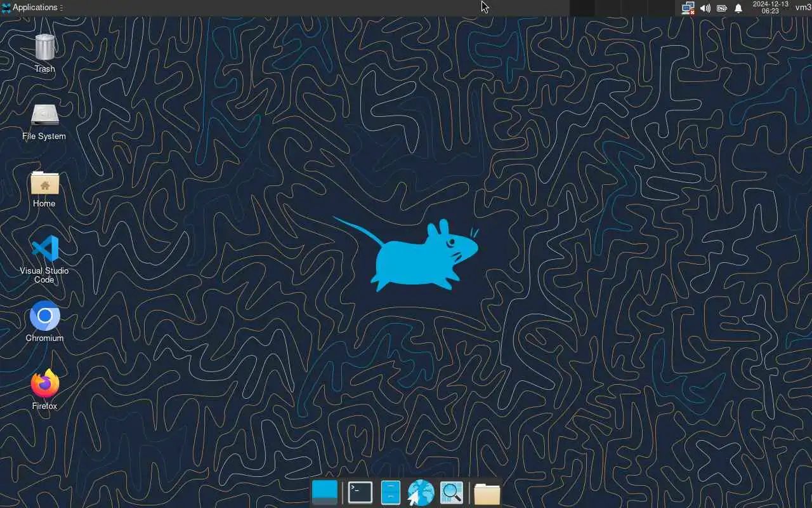
Task: Click the Show Desktop dock icon
Action: [x=325, y=493]
